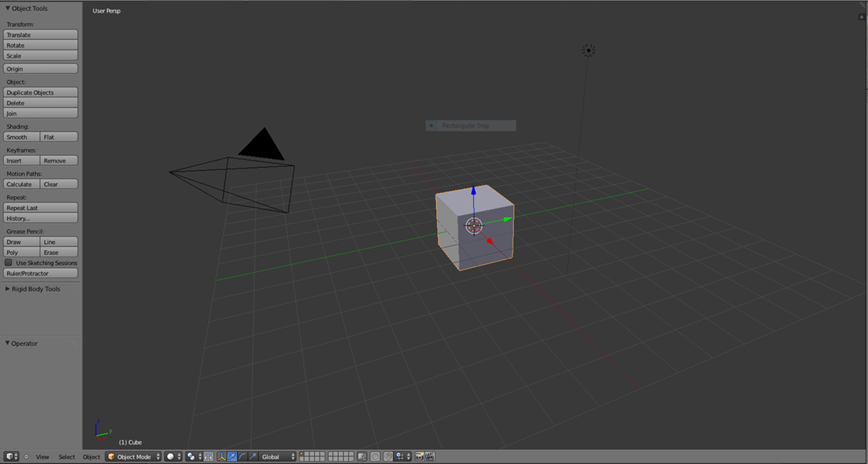Toggle proportional editing circle icon

pyautogui.click(x=375, y=457)
